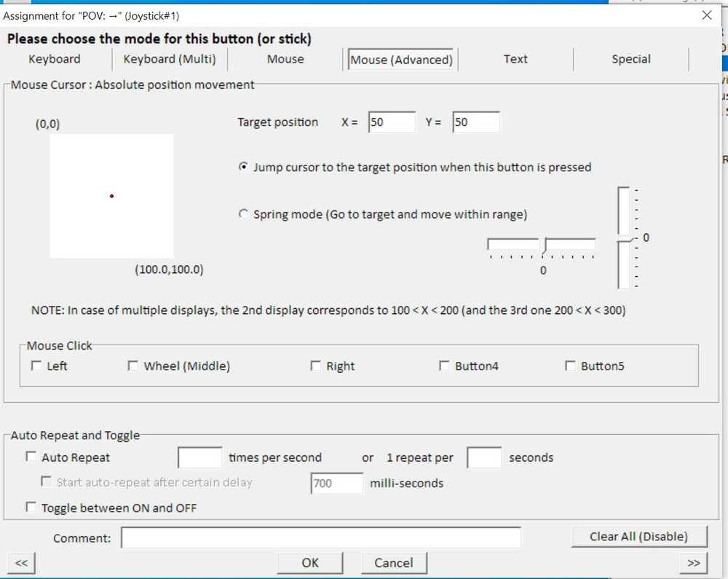Focus the Comment text field

pos(321,537)
